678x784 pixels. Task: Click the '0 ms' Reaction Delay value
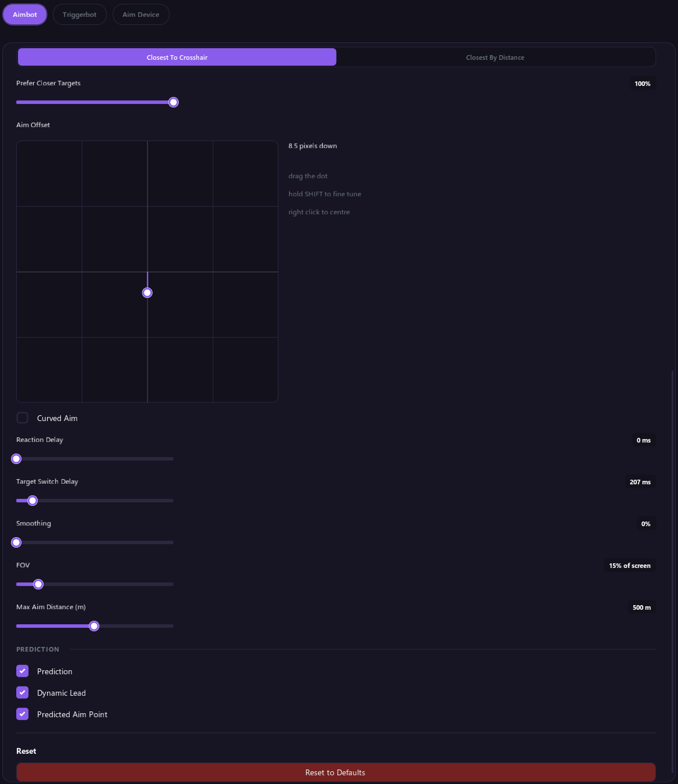click(644, 440)
